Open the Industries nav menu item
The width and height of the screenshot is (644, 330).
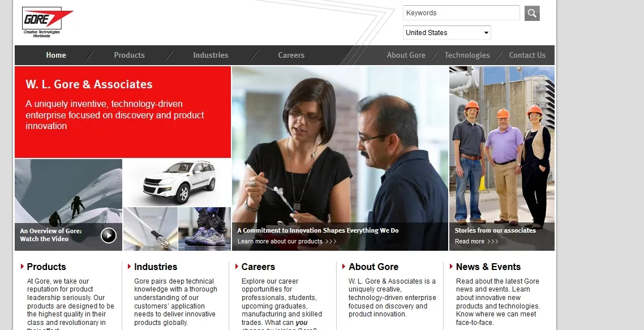pyautogui.click(x=211, y=55)
